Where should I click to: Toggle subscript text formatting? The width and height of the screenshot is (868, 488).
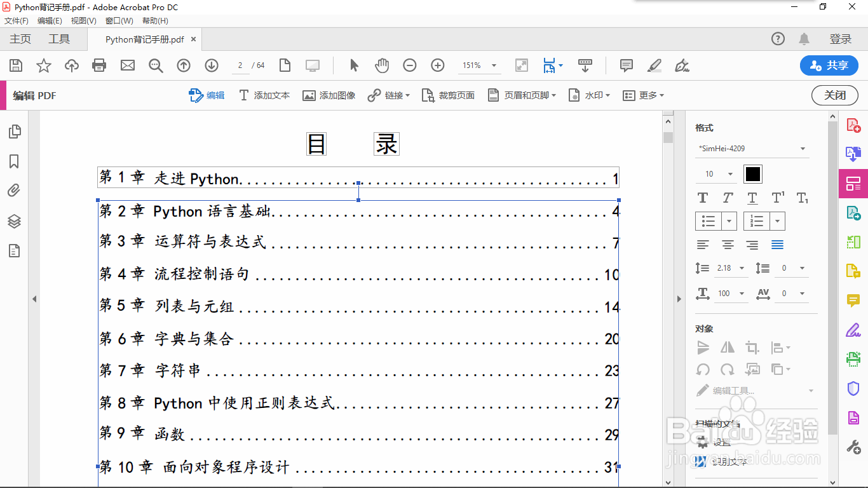(803, 198)
